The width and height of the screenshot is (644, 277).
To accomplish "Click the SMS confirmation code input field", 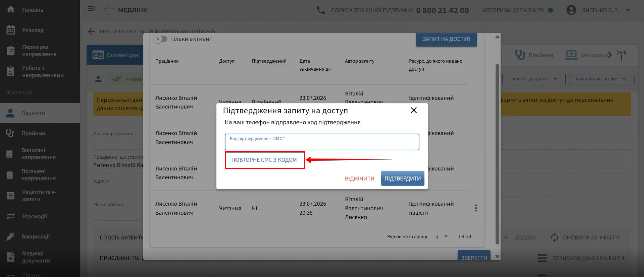I will tap(322, 142).
